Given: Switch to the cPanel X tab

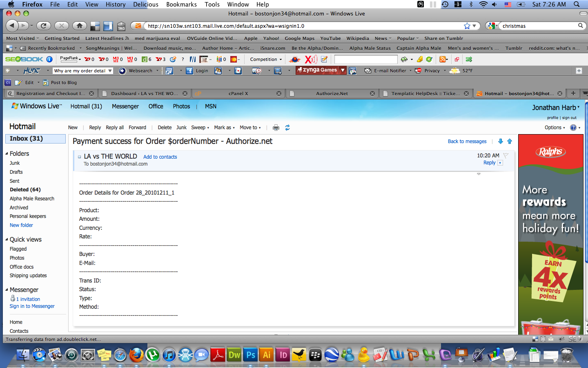Looking at the screenshot, I should point(238,94).
